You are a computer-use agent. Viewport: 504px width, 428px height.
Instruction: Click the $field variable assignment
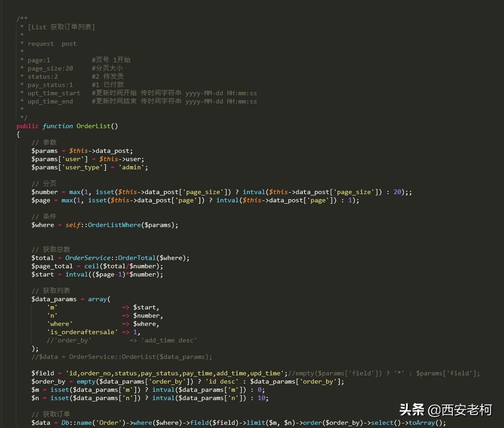[x=43, y=373]
